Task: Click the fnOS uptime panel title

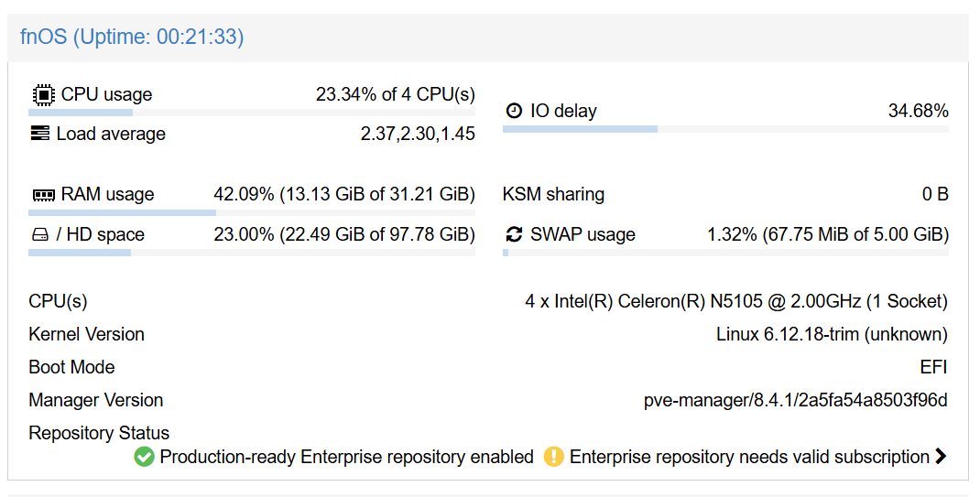Action: (x=132, y=37)
